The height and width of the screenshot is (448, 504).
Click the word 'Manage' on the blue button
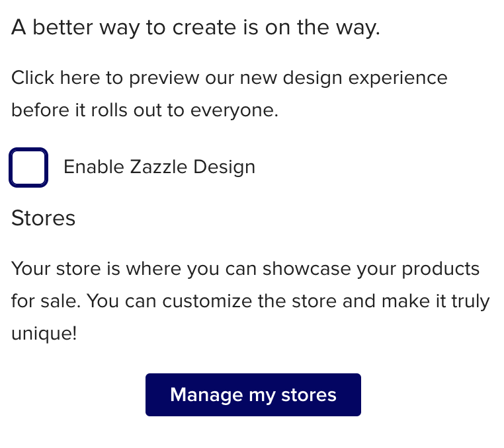206,395
